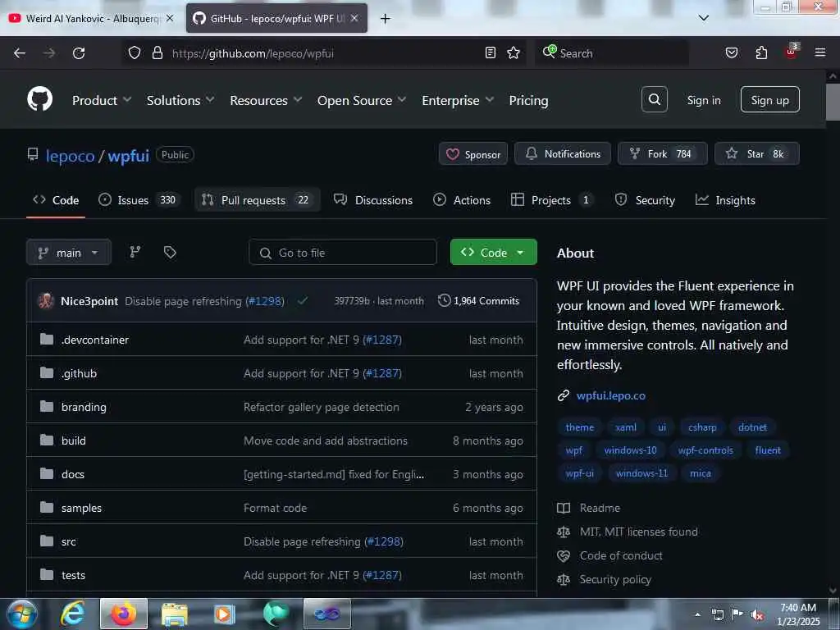
Task: Go back with the browser back arrow
Action: point(20,53)
